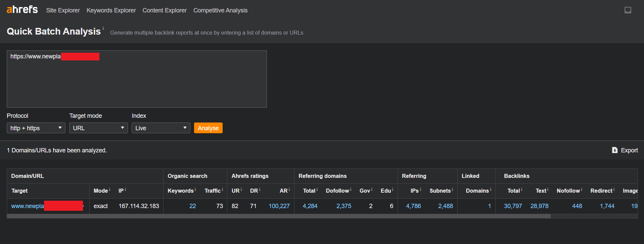Click inside the domains/URLs text area
Screen dimensions: 644x244
137,81
